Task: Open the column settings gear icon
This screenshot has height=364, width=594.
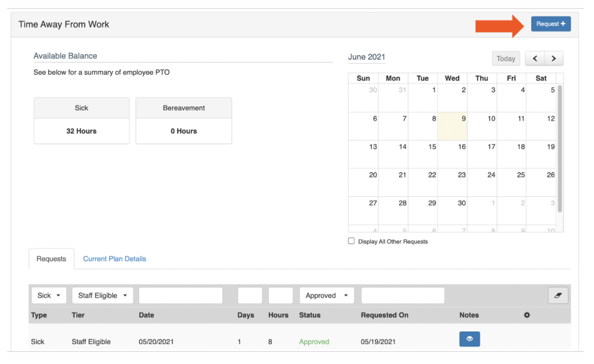Action: [527, 315]
